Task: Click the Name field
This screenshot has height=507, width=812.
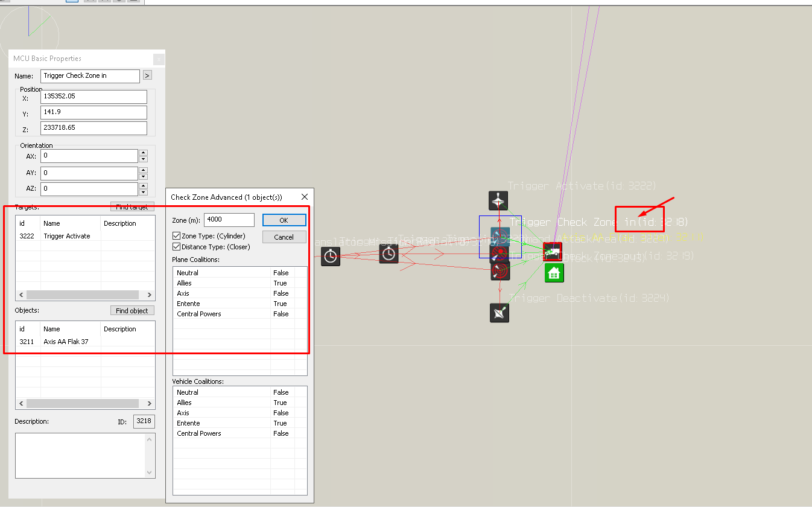Action: tap(90, 76)
